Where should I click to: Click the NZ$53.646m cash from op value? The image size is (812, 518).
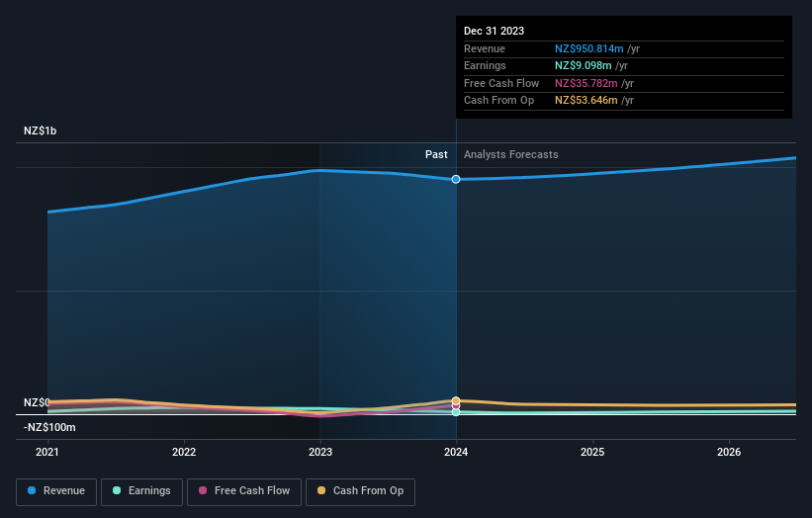[586, 101]
